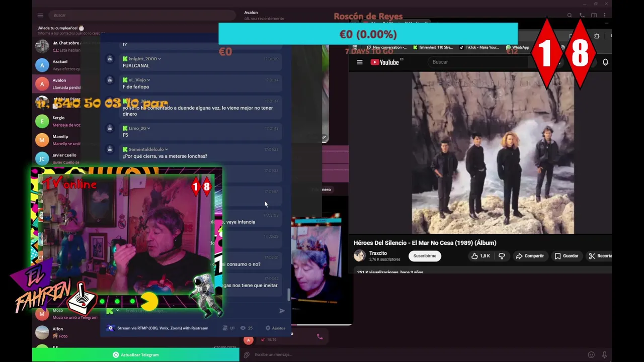
Task: Attach a file with the paperclip icon
Action: point(247,354)
